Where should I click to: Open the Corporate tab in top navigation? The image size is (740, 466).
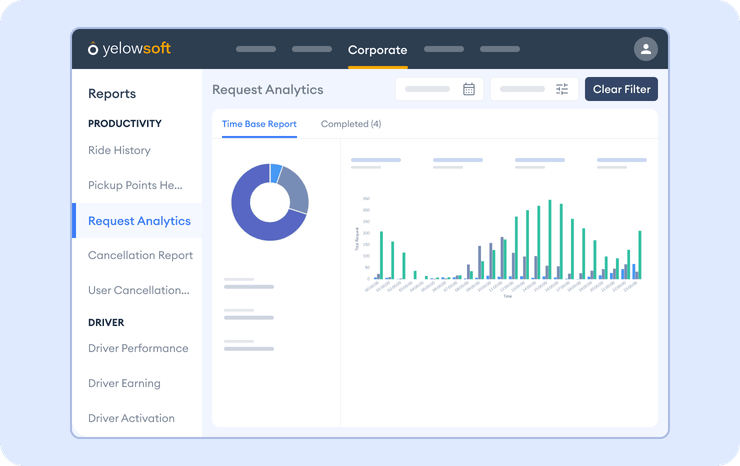tap(377, 50)
